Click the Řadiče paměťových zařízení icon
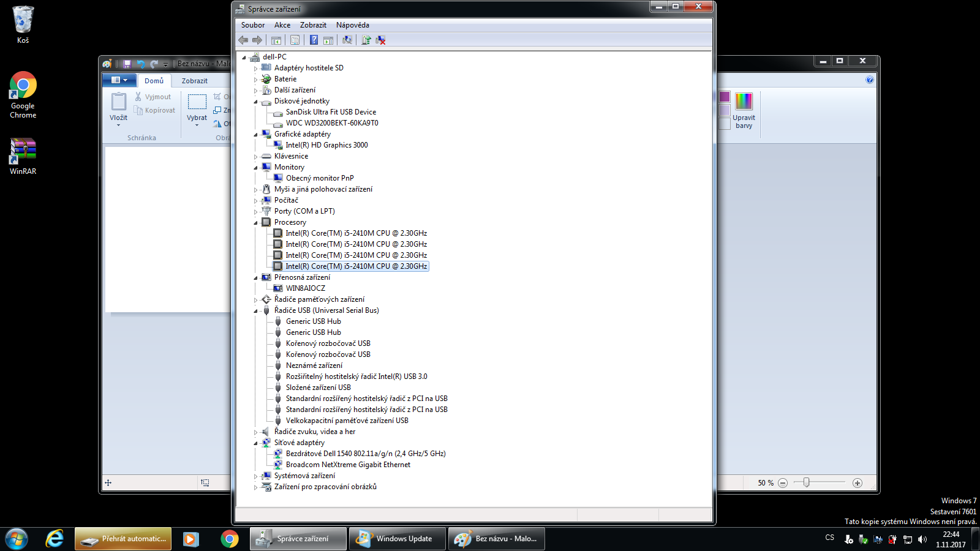The image size is (980, 551). point(266,299)
